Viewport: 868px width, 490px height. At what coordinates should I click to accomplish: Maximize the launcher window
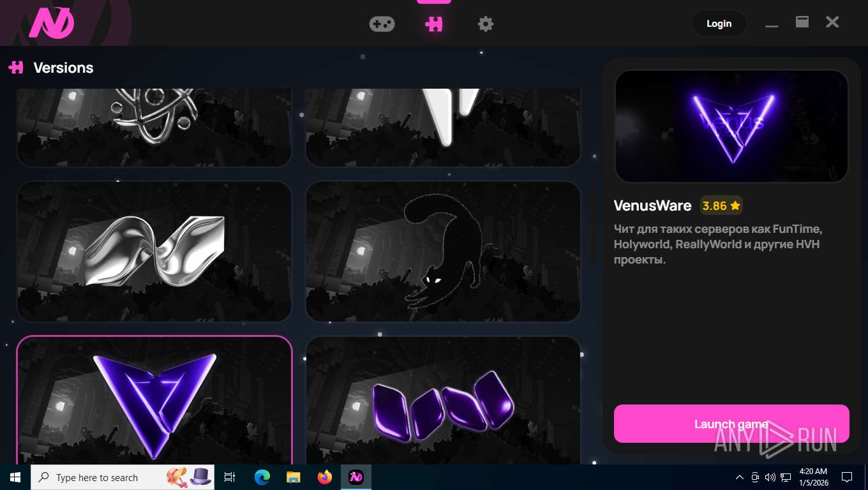pyautogui.click(x=802, y=22)
